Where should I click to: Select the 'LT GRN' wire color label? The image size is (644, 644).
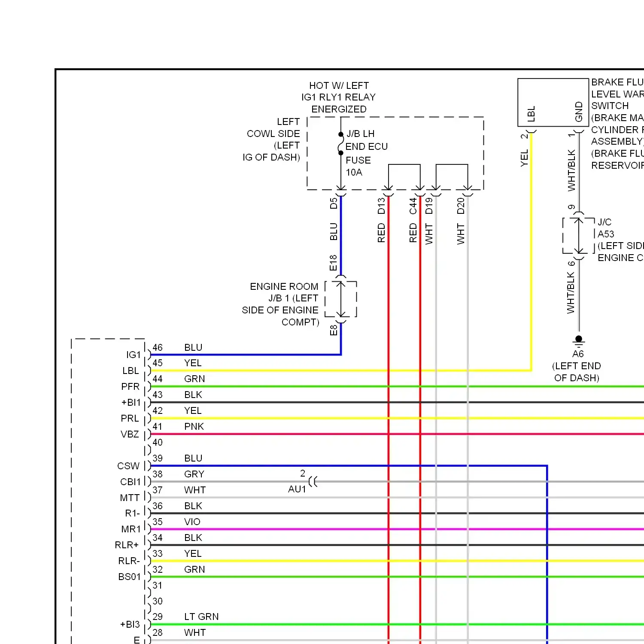tap(201, 617)
